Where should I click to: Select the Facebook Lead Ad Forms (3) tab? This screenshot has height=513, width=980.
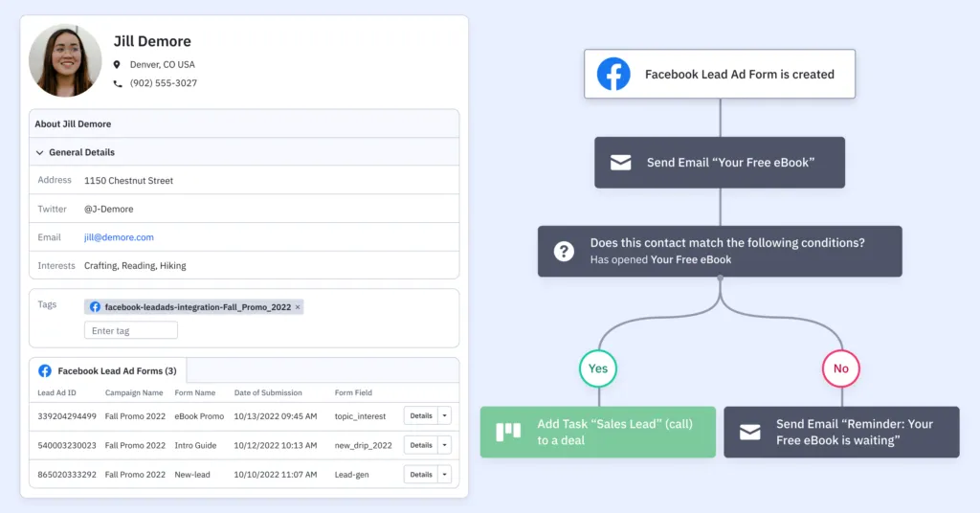[x=108, y=370]
